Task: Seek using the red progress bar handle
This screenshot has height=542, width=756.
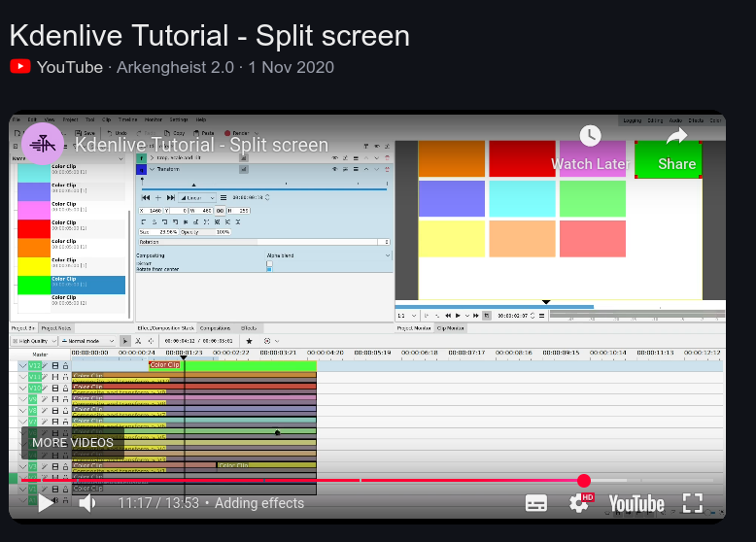Action: click(x=584, y=481)
